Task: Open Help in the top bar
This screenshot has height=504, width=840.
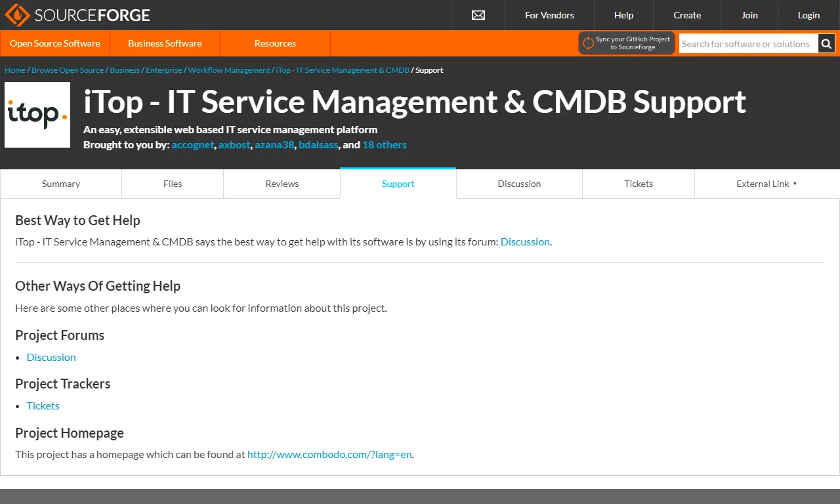Action: tap(623, 15)
